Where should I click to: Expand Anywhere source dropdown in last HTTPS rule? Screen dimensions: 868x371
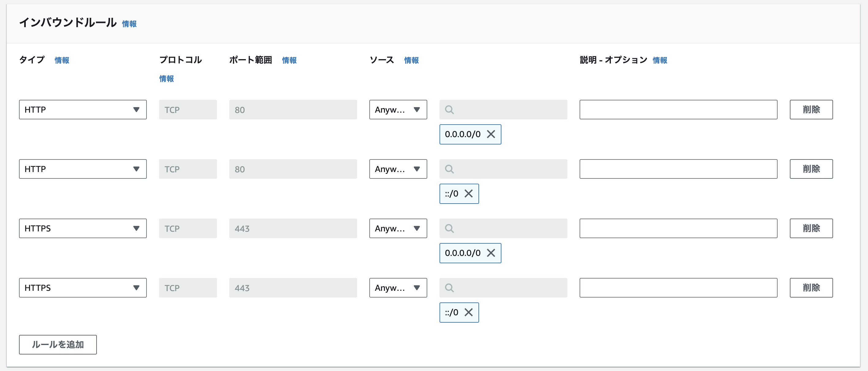[398, 288]
